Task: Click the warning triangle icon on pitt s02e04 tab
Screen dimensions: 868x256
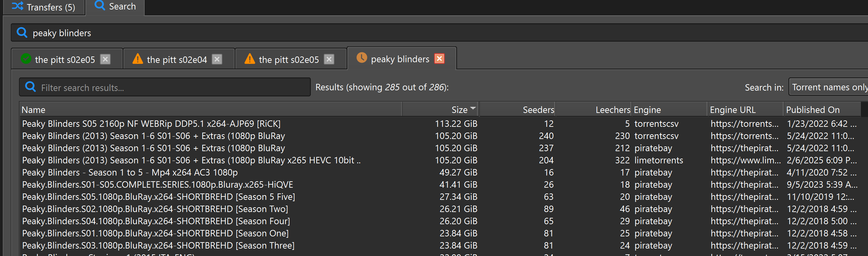Action: coord(137,59)
